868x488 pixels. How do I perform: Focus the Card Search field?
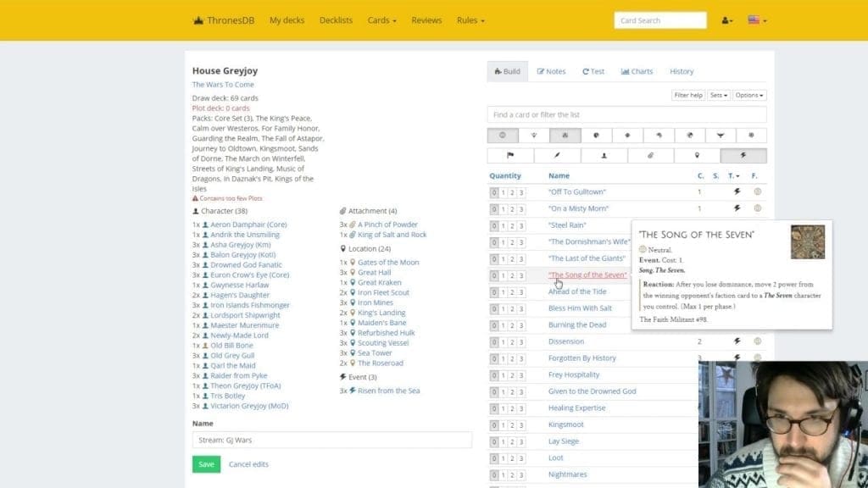tap(659, 20)
